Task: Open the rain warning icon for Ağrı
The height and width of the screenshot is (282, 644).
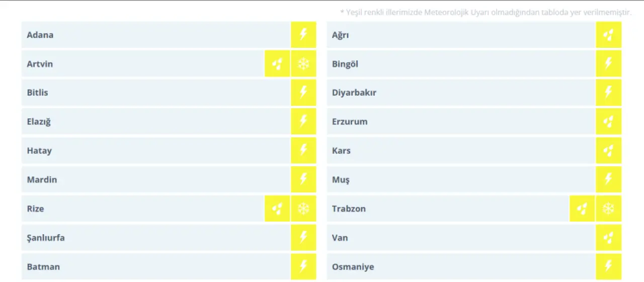Action: (608, 35)
